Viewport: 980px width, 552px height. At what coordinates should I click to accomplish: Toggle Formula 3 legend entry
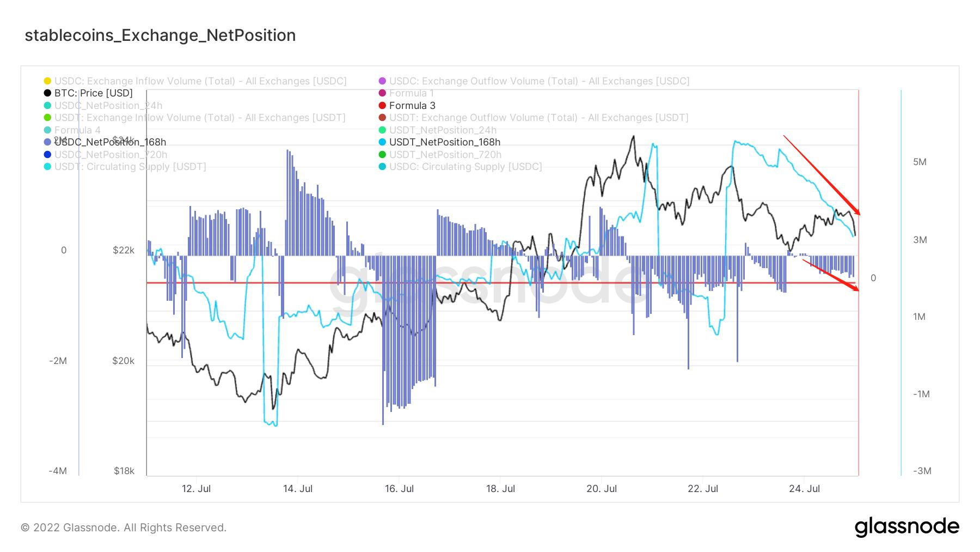tap(412, 106)
